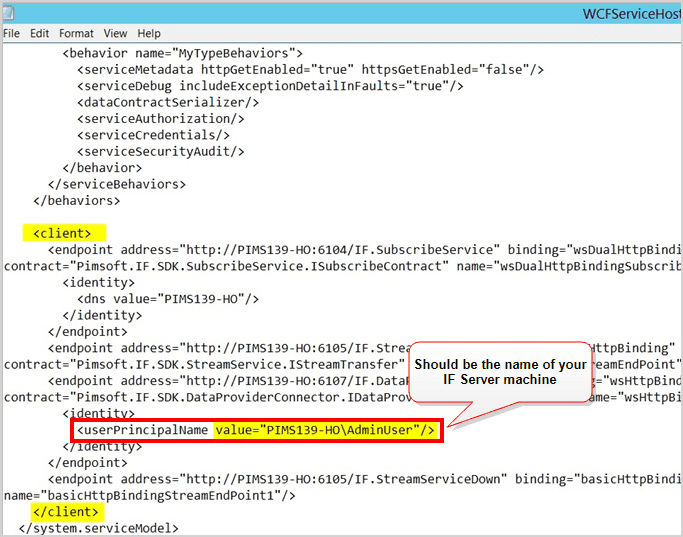Screen dimensions: 683x537
Task: Open the Format menu
Action: point(76,34)
